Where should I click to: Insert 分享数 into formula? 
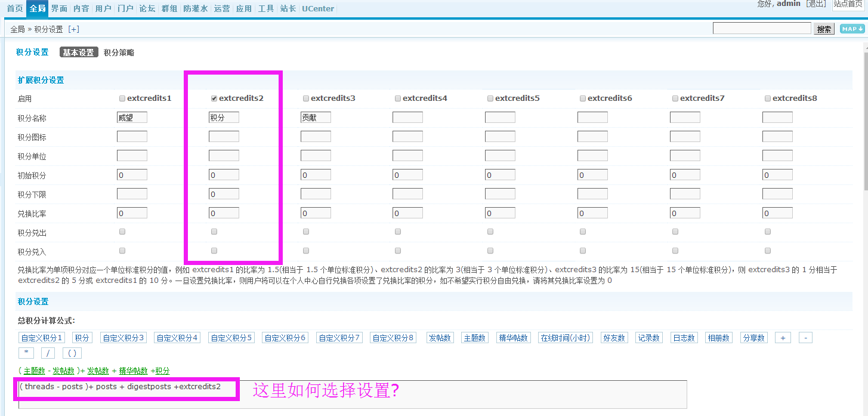pyautogui.click(x=753, y=338)
